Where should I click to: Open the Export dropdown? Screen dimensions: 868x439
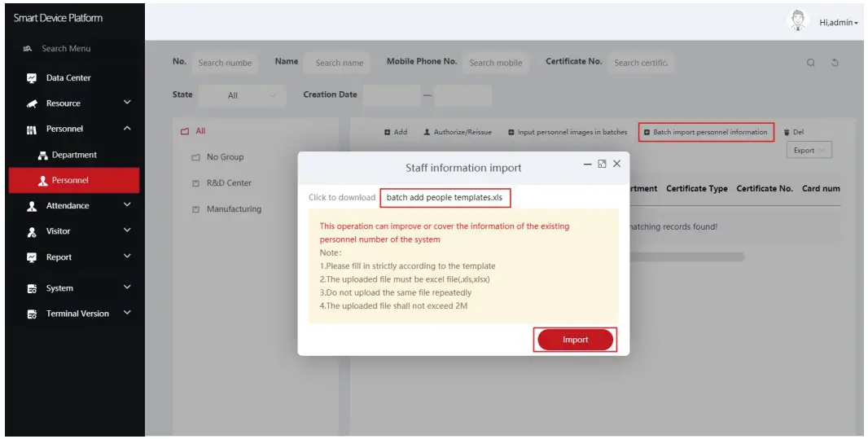pos(809,150)
